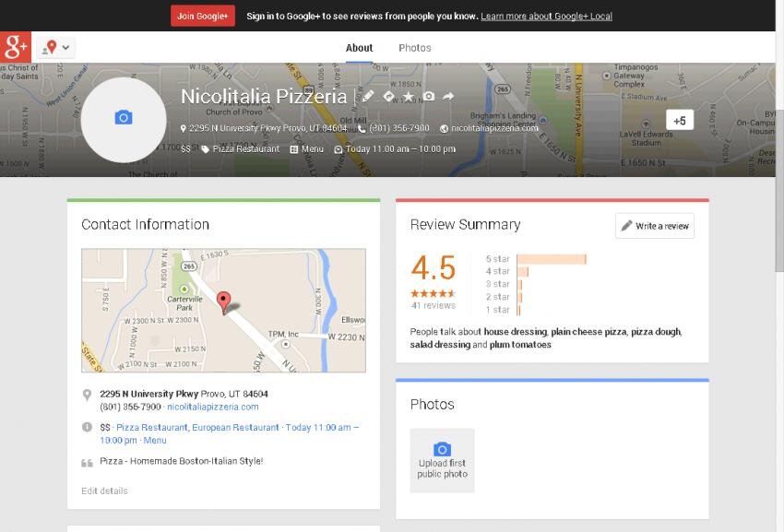Click the Edit details link

coord(104,491)
